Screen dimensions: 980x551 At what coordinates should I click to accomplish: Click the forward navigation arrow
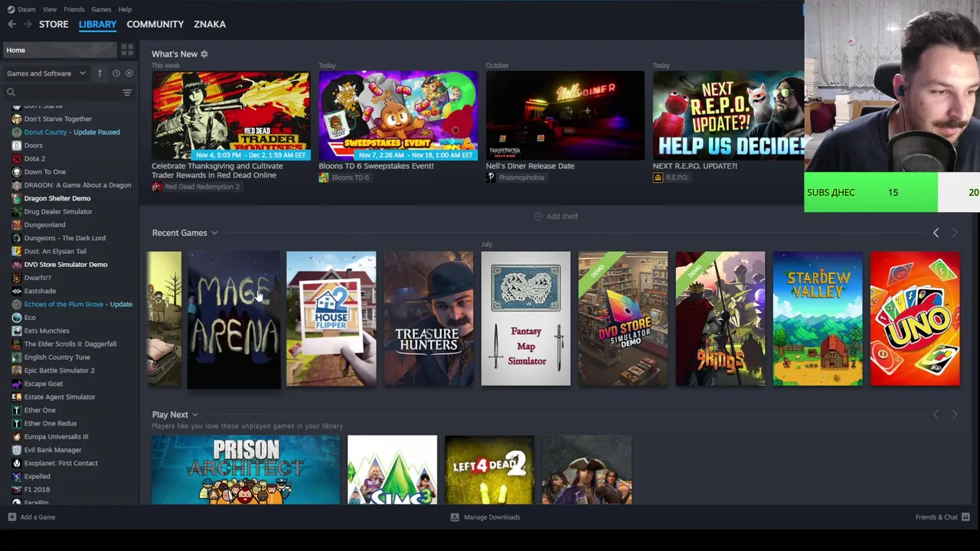pyautogui.click(x=28, y=24)
